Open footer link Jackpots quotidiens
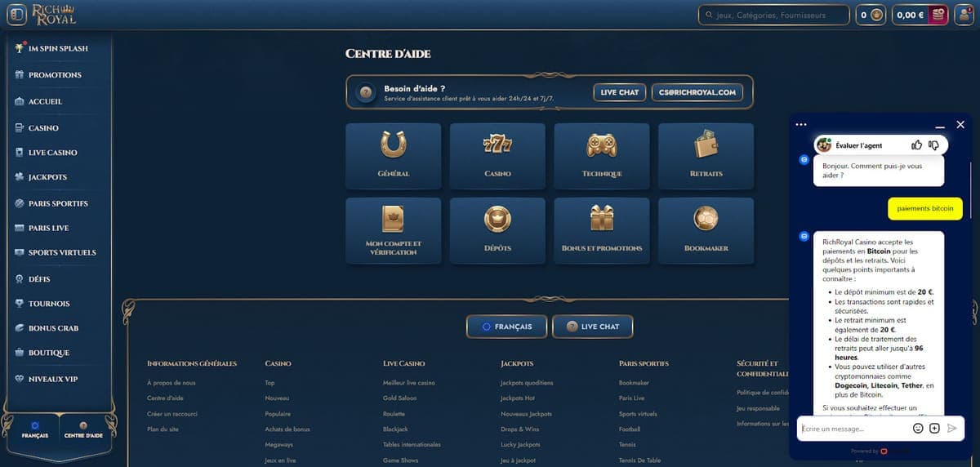 pyautogui.click(x=527, y=383)
